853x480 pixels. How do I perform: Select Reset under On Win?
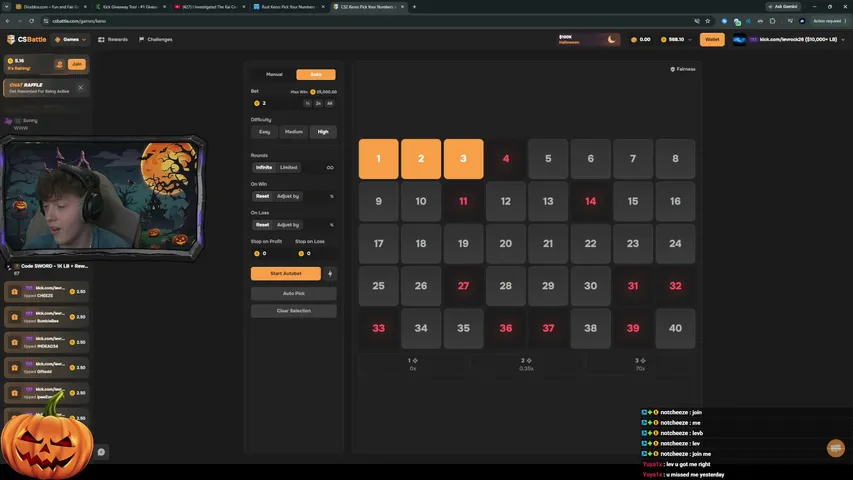[262, 196]
